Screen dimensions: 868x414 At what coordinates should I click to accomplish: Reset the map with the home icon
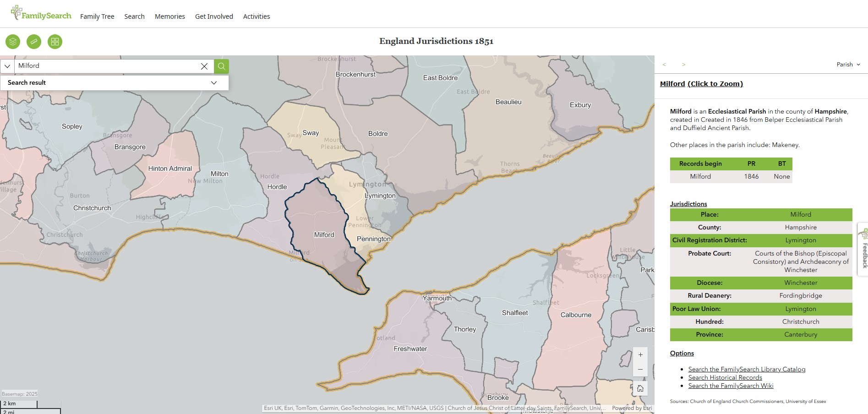pos(640,388)
